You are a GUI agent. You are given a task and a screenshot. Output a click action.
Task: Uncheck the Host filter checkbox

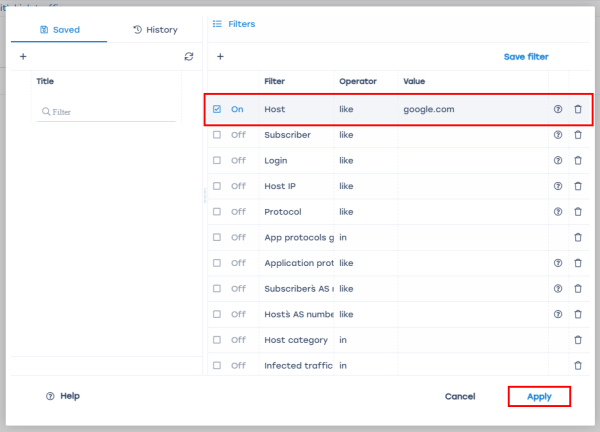click(x=217, y=109)
